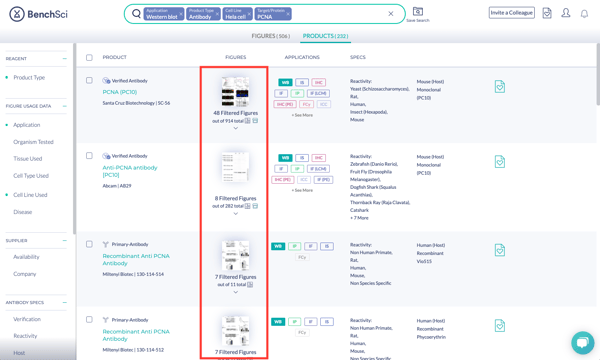The height and width of the screenshot is (360, 600).
Task: Open Recombinant Anti PCNA Antibody 130-114-514 link
Action: coord(136,259)
